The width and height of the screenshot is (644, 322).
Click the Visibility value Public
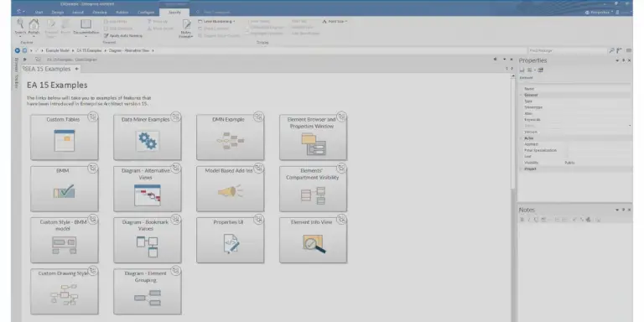point(569,163)
